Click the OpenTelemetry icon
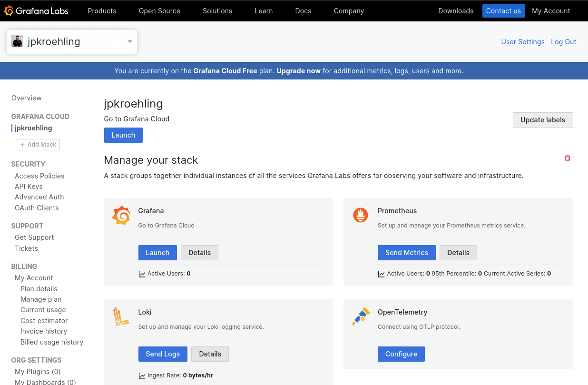The height and width of the screenshot is (385, 588). pos(361,316)
